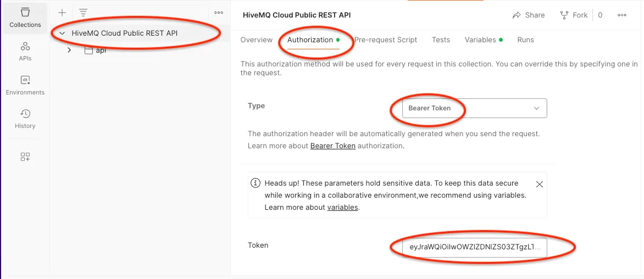This screenshot has height=279, width=644.
Task: Open the sidebar three-dot options menu
Action: (219, 13)
